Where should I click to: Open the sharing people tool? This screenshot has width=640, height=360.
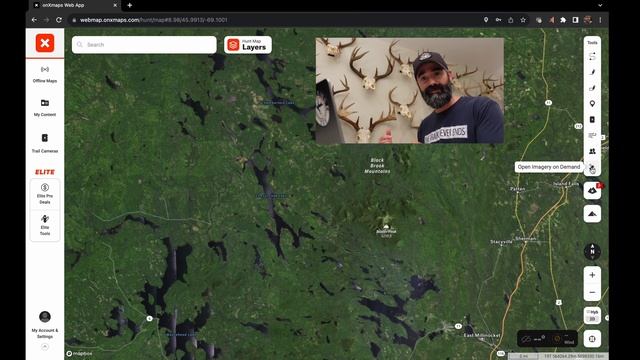pyautogui.click(x=592, y=151)
